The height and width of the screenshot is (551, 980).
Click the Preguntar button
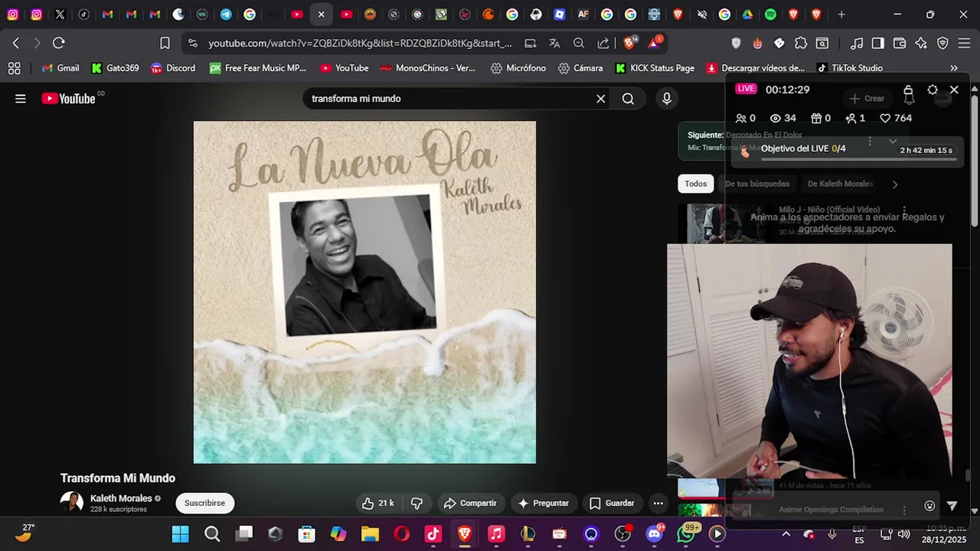point(544,503)
